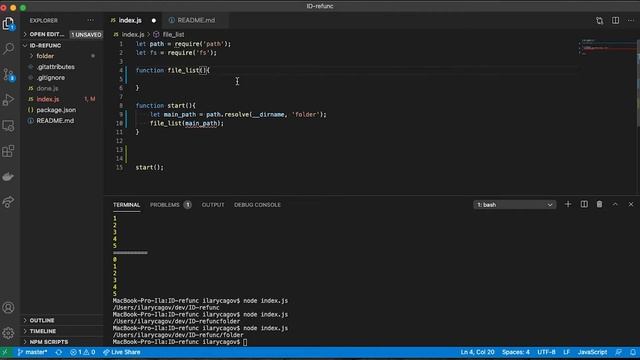Switch to the index.js editor tab
Screen dimensions: 640x360
130,20
